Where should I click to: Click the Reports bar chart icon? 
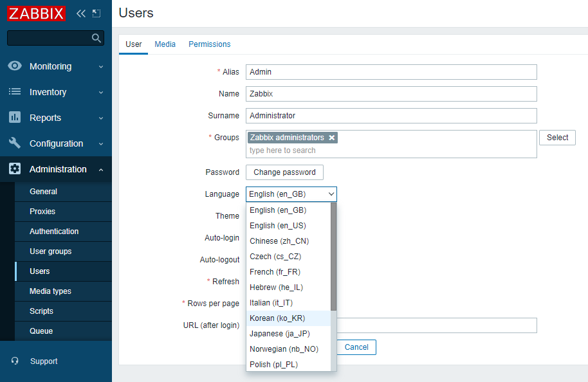[15, 117]
